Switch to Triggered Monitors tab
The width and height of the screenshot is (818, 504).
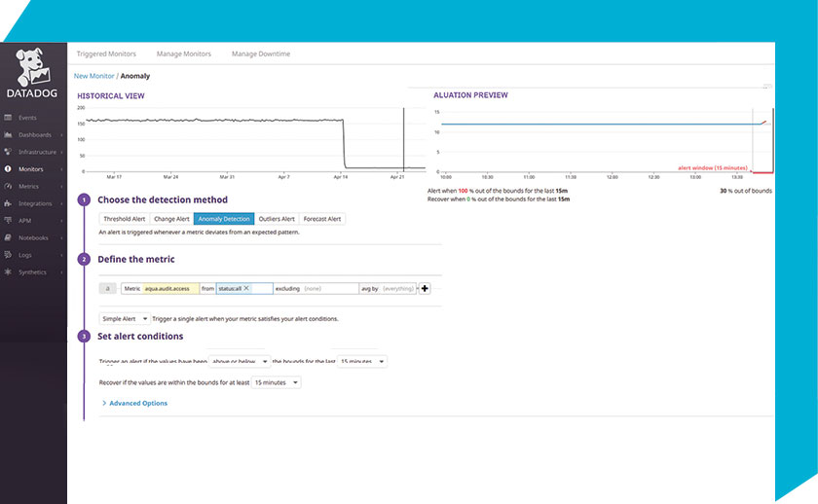pos(106,54)
